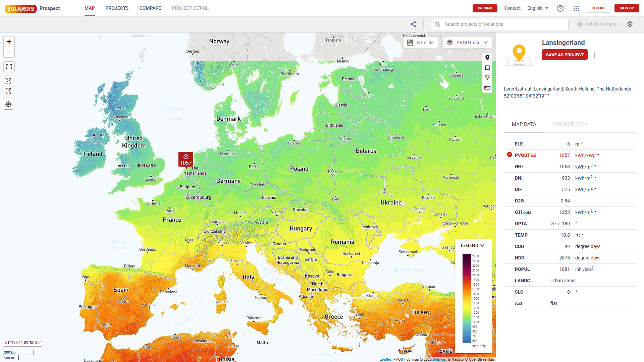644x362 pixels.
Task: Open the PROJECT DETAIL tab
Action: 190,8
